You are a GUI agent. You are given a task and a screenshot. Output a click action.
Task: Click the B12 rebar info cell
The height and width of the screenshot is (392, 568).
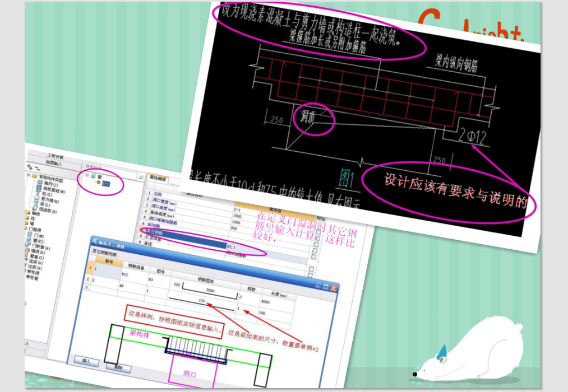tap(124, 274)
